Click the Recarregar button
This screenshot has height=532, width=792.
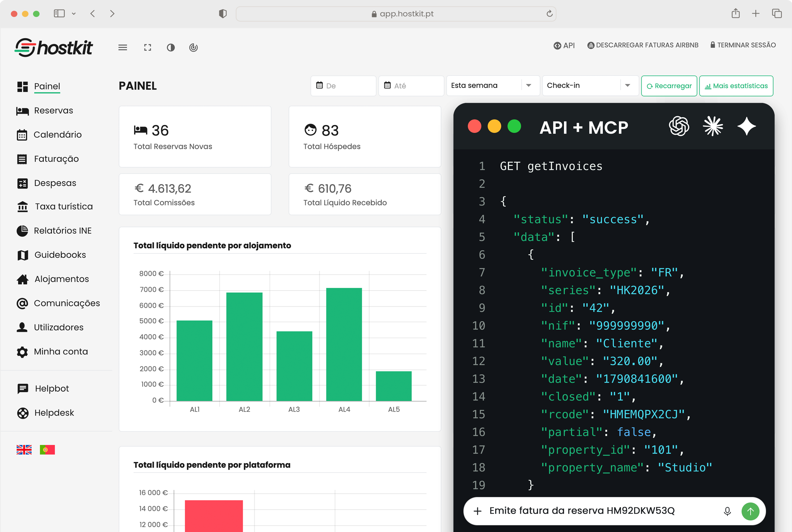(669, 86)
